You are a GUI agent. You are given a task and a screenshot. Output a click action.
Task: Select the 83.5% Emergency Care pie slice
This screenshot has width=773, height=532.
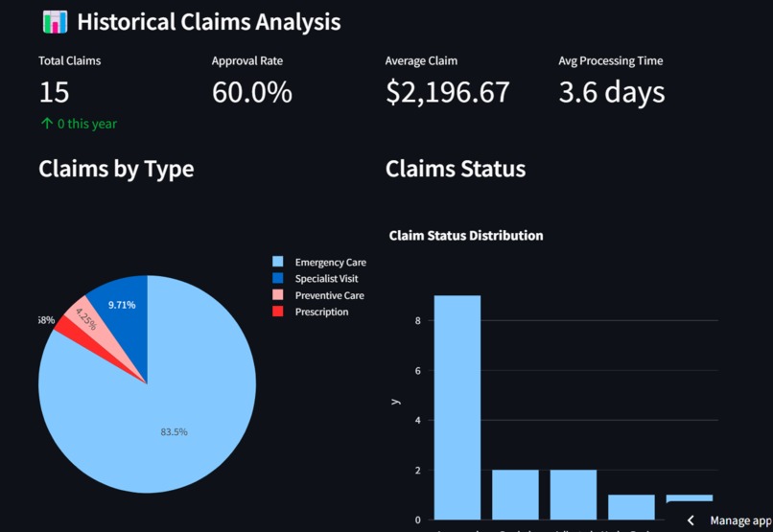(x=163, y=424)
